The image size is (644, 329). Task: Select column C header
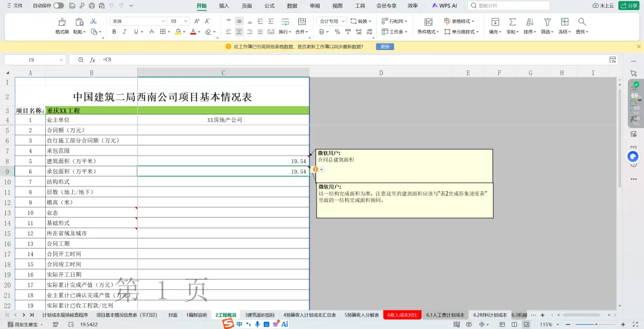coord(224,73)
